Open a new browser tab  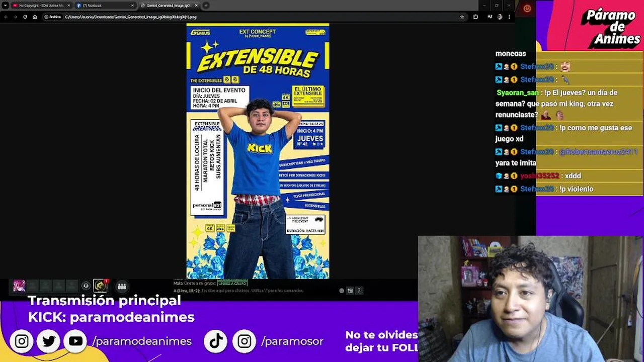click(x=206, y=5)
